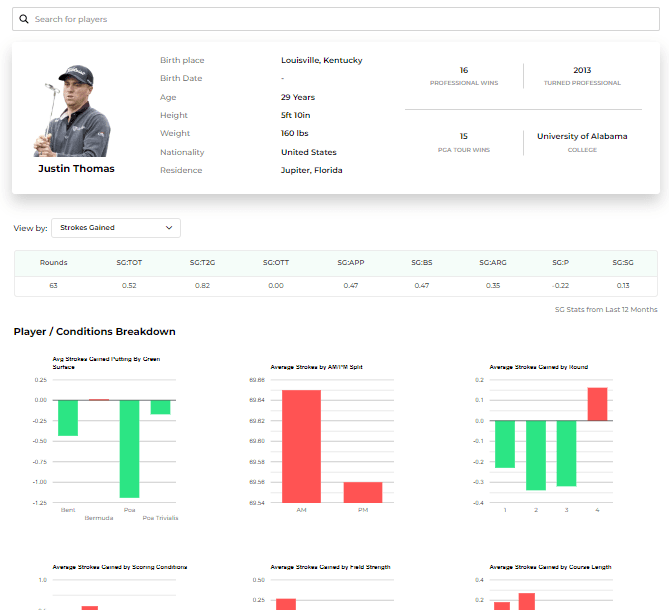Click the 29 Years age value

click(298, 97)
